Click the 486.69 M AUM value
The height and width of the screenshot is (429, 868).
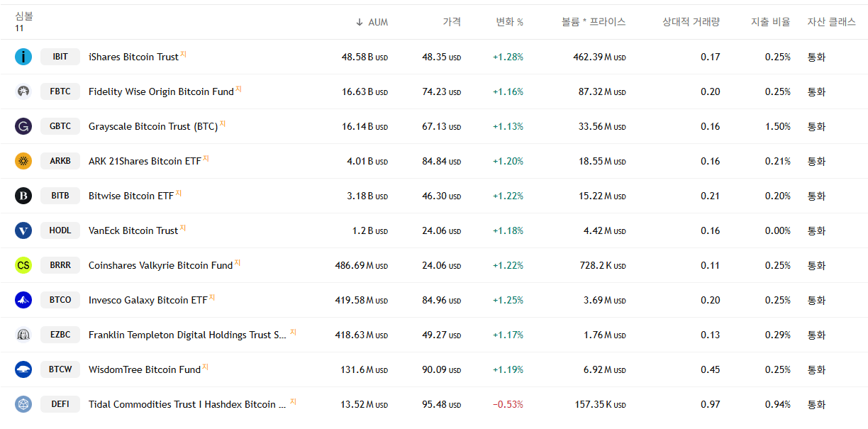[x=362, y=265]
